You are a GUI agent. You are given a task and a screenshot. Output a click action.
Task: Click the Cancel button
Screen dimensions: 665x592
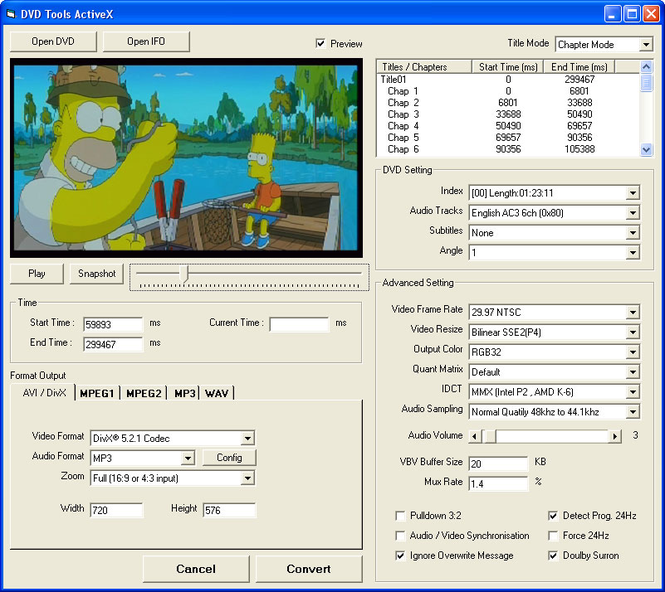click(196, 569)
